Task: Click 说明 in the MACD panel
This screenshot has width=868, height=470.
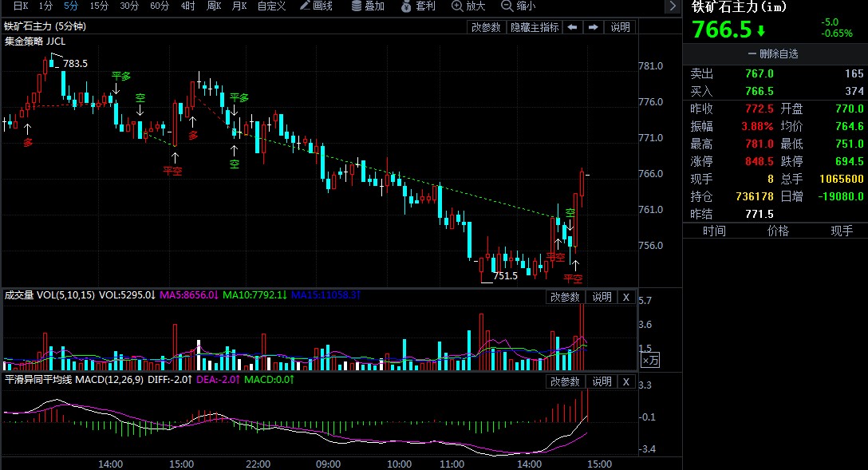Action: coord(602,382)
